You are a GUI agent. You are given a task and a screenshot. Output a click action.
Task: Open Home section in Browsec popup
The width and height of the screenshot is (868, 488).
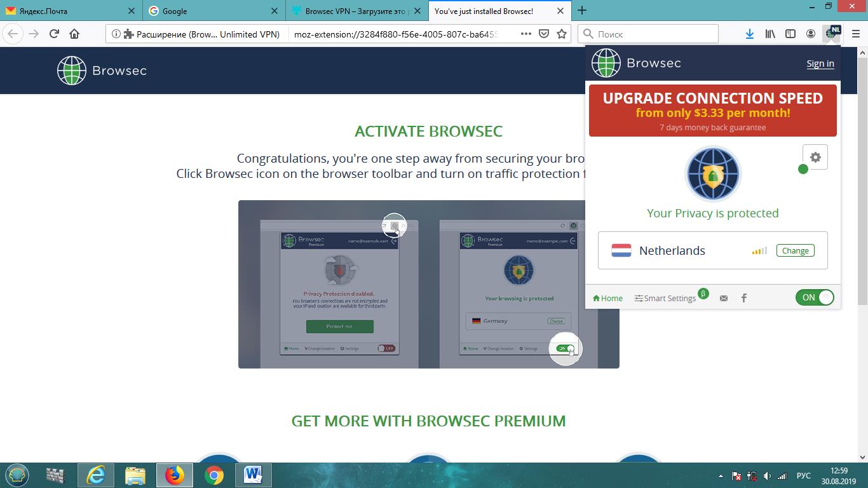607,298
